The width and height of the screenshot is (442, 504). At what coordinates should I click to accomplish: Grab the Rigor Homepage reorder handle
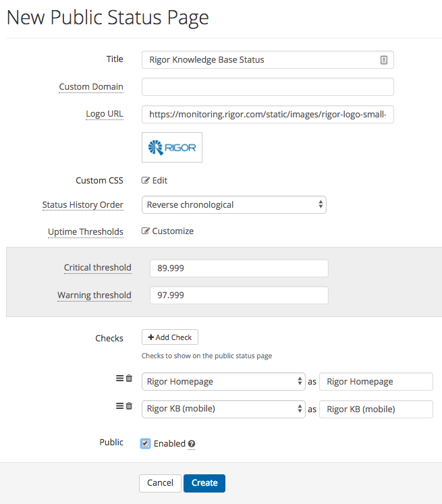119,379
